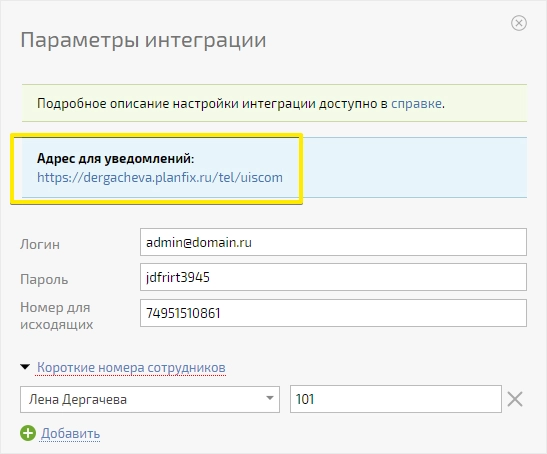This screenshot has width=547, height=454.
Task: Focus the Логин field with admin@domain.ru
Action: point(333,242)
